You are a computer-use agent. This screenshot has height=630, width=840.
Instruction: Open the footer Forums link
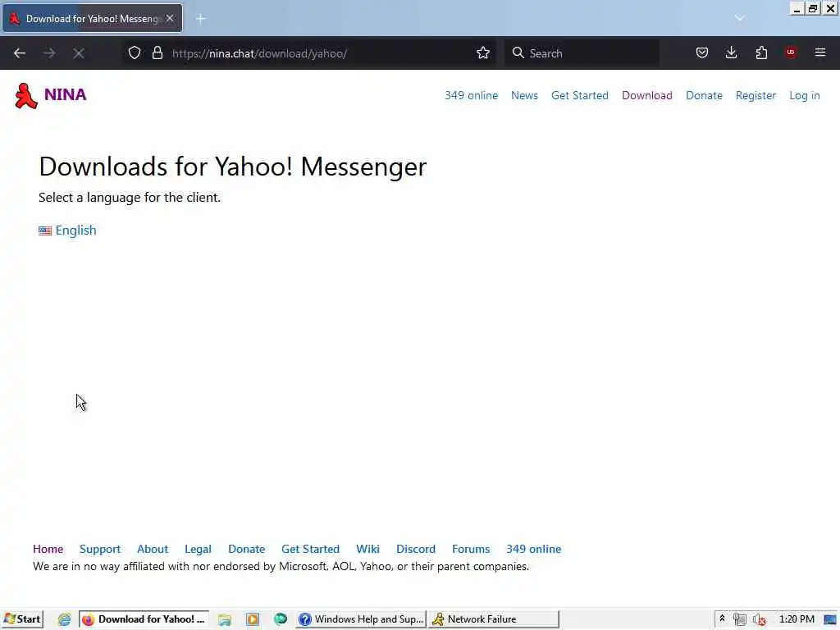coord(471,549)
